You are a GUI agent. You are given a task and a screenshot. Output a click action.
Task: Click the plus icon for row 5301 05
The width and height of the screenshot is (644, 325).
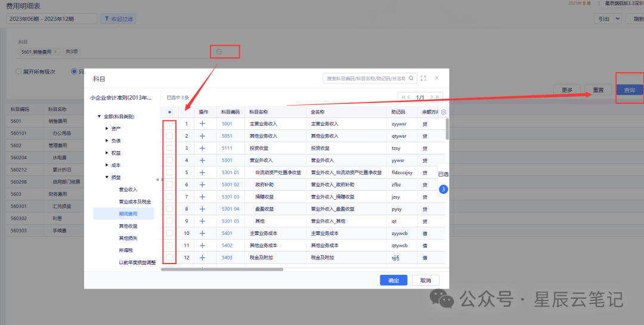202,221
